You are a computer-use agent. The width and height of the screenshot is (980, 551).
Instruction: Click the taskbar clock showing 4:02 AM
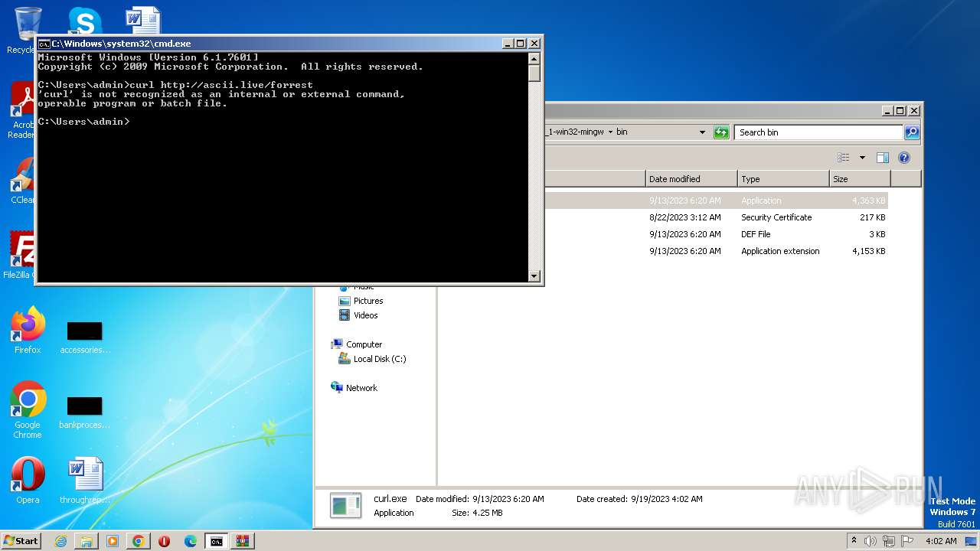(941, 541)
